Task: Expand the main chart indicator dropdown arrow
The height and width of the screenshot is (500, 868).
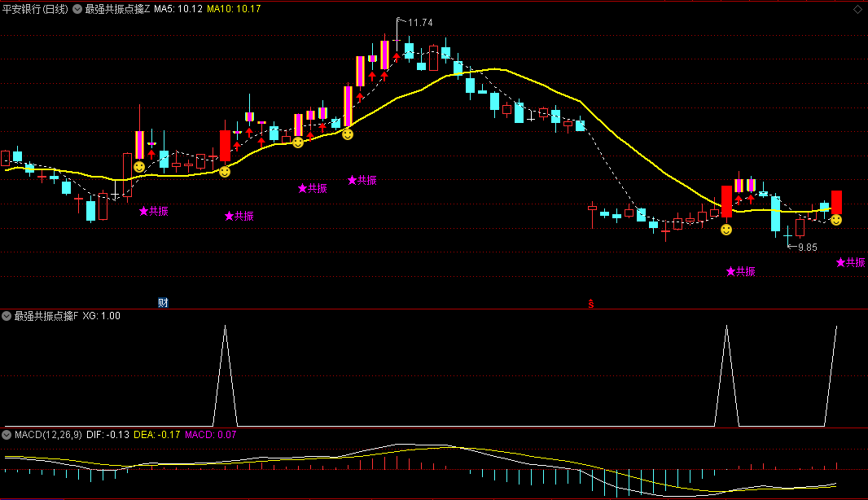Action: pos(77,9)
